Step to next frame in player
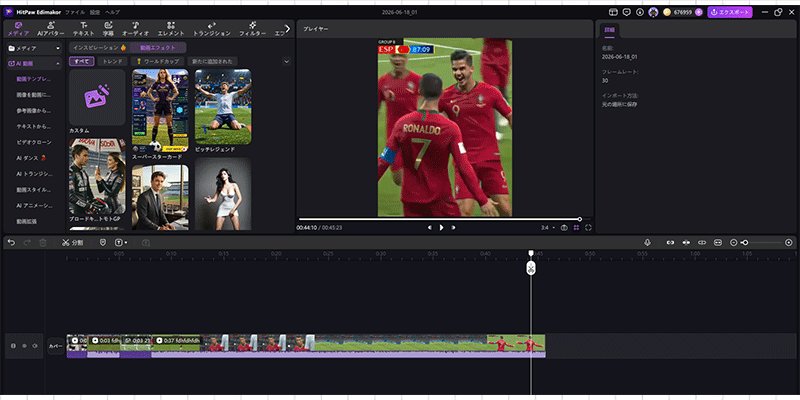 pyautogui.click(x=453, y=228)
